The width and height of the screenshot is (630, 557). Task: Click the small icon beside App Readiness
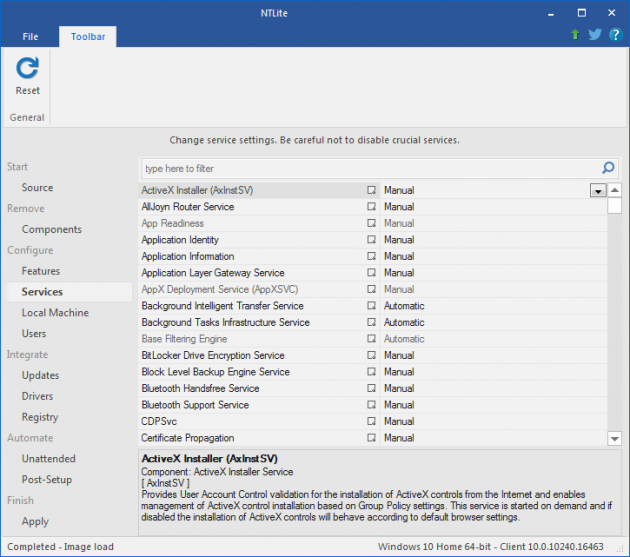click(x=371, y=223)
